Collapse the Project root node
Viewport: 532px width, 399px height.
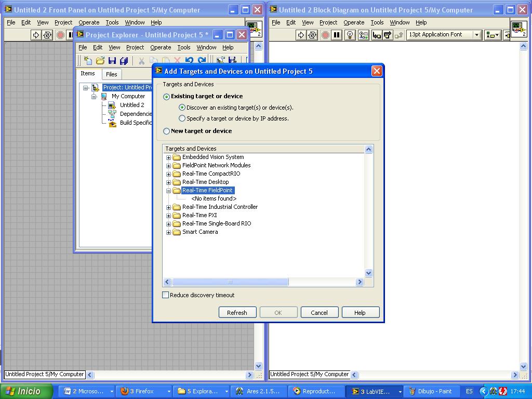[86, 88]
